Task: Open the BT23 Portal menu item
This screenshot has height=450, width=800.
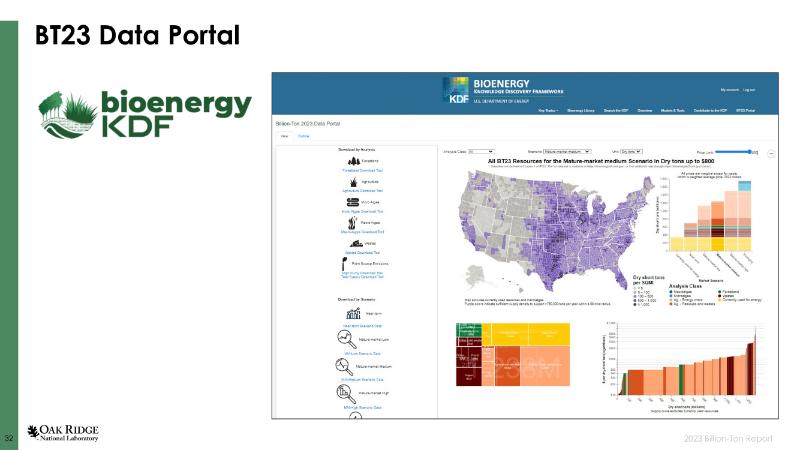Action: (747, 109)
